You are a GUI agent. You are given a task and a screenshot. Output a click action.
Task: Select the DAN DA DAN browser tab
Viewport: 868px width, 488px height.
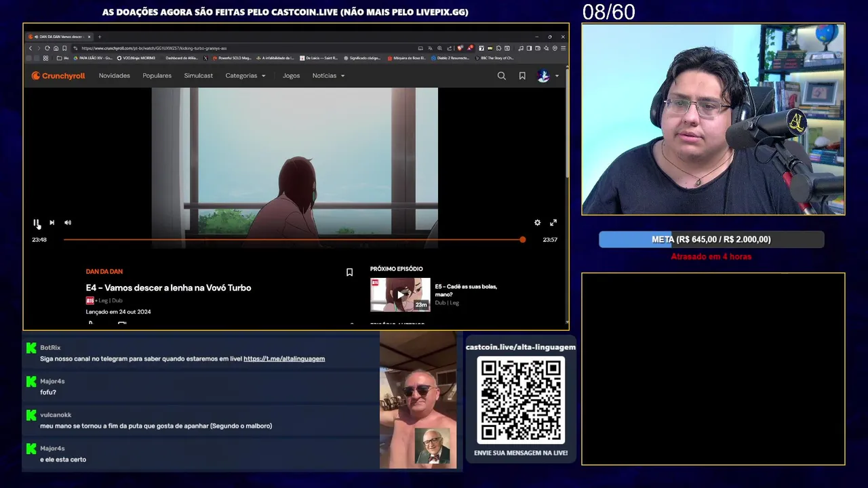point(60,37)
